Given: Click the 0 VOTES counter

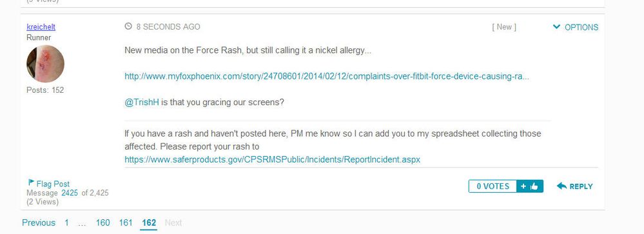Looking at the screenshot, I should click(x=493, y=186).
